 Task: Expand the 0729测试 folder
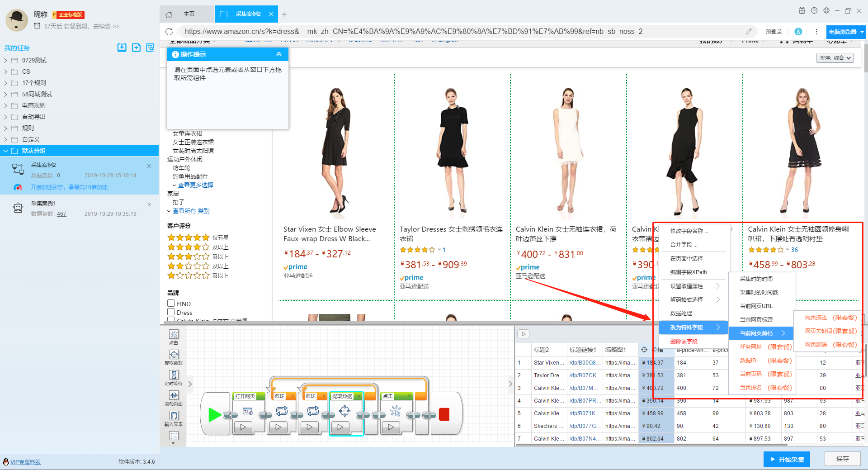(5, 60)
